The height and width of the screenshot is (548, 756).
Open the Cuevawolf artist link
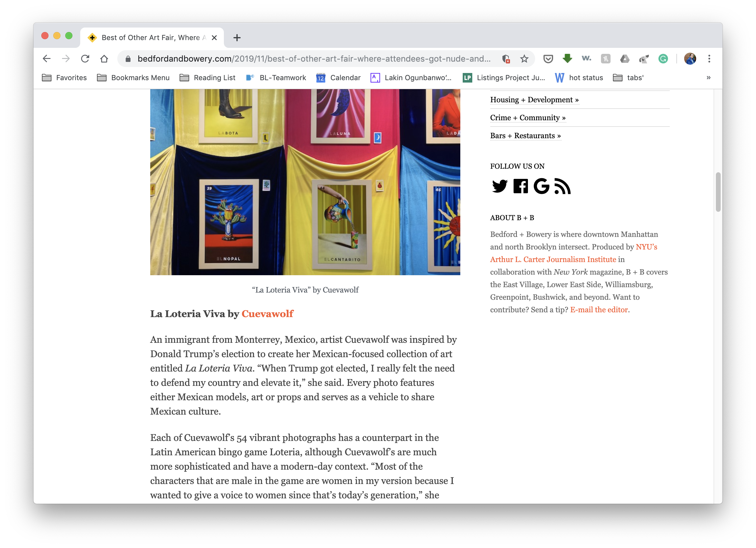click(x=267, y=314)
